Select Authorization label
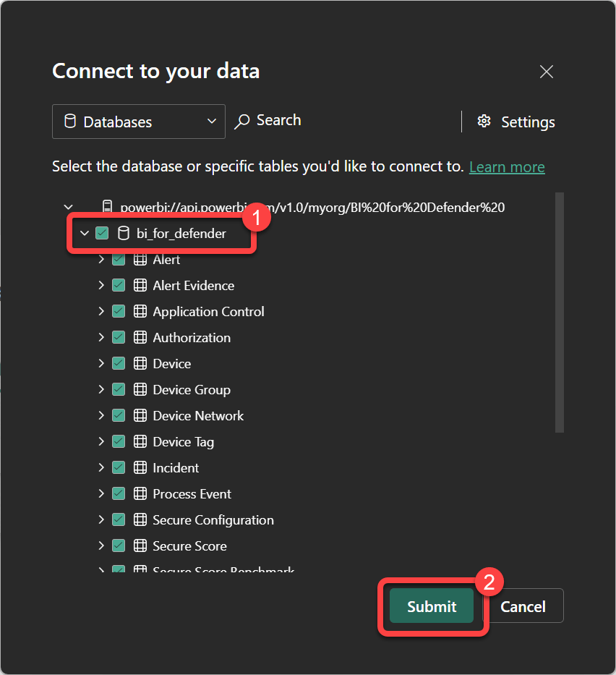 point(192,337)
